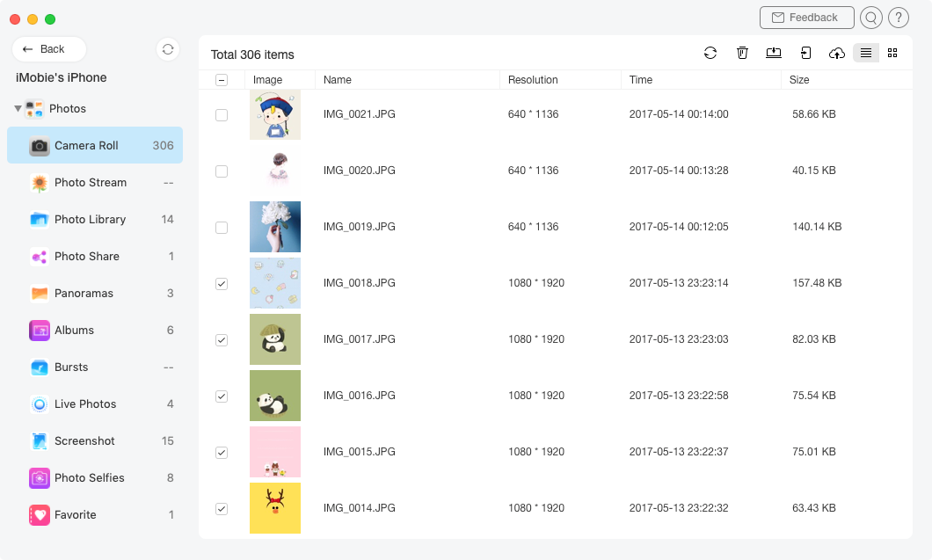Check the box for IMG_0021.JPG
Viewport: 932px width, 560px height.
click(x=222, y=114)
